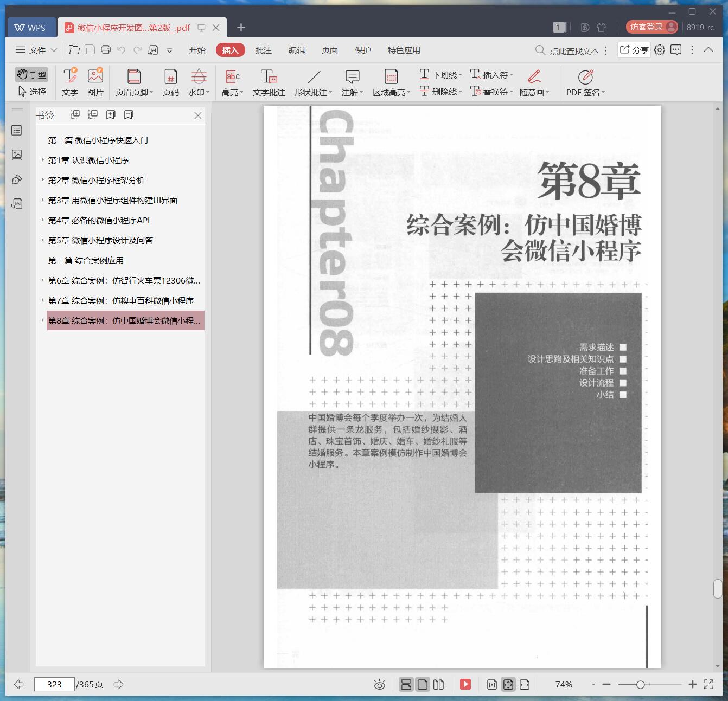
Task: Close the 书签 bookmarks panel
Action: 198,115
